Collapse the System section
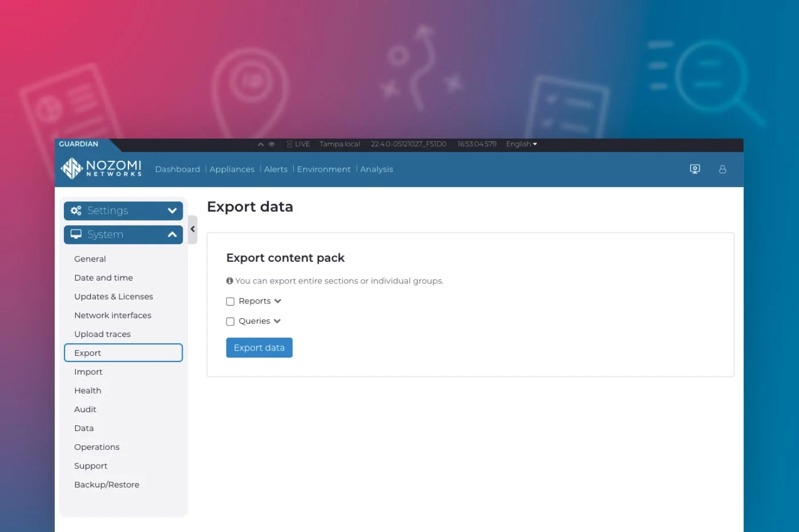799x532 pixels. tap(171, 234)
